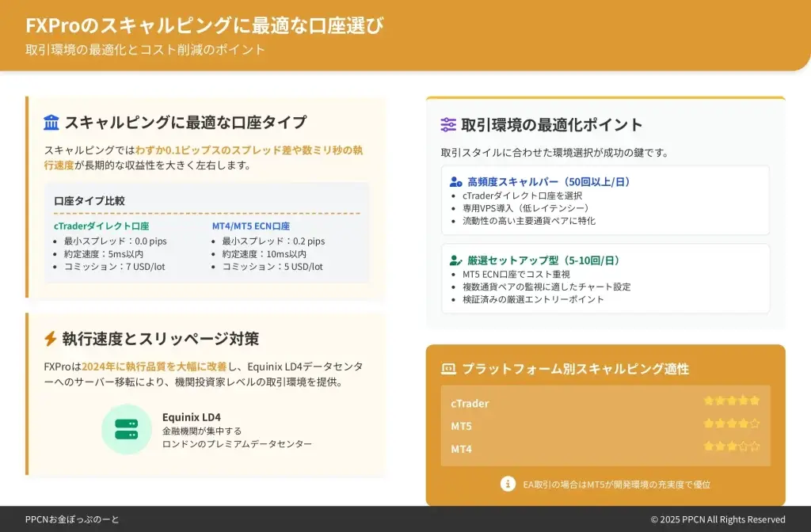Click the monitor icon beside プラットフォーム別スキャルピング適性
The image size is (811, 532).
(x=448, y=369)
